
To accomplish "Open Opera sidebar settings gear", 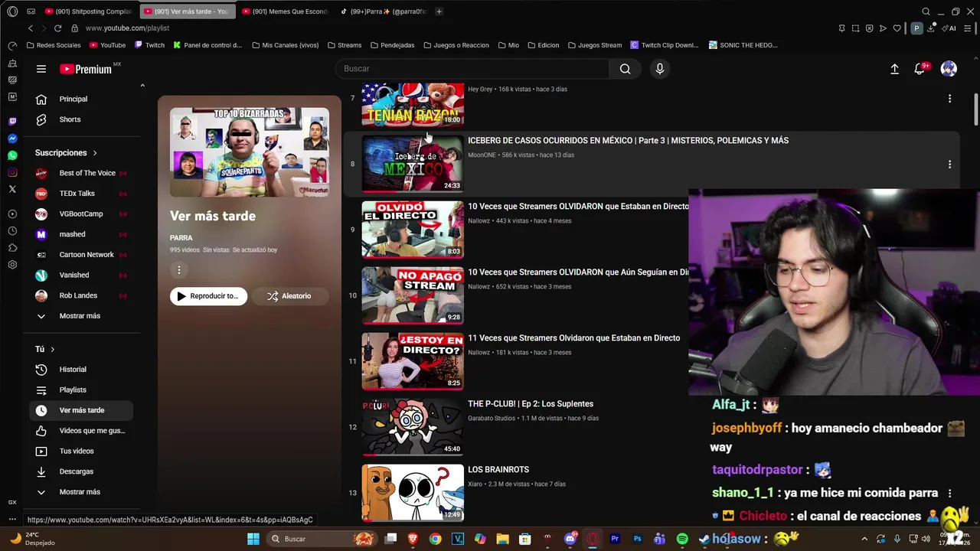I will (x=12, y=265).
